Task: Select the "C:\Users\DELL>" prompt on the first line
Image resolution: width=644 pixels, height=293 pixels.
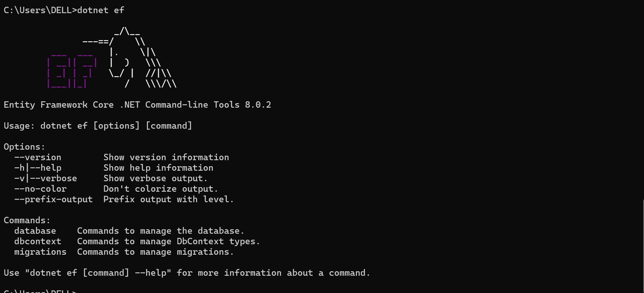Action: point(40,10)
